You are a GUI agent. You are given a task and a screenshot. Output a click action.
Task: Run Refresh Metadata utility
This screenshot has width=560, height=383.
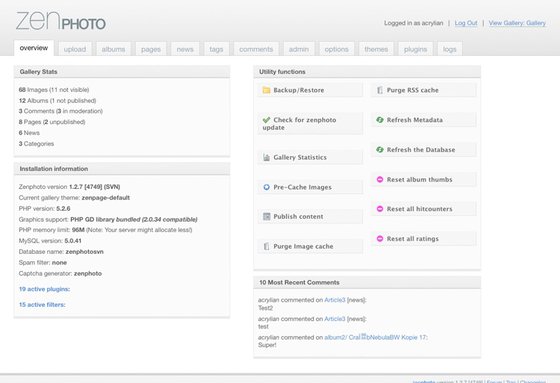(424, 120)
